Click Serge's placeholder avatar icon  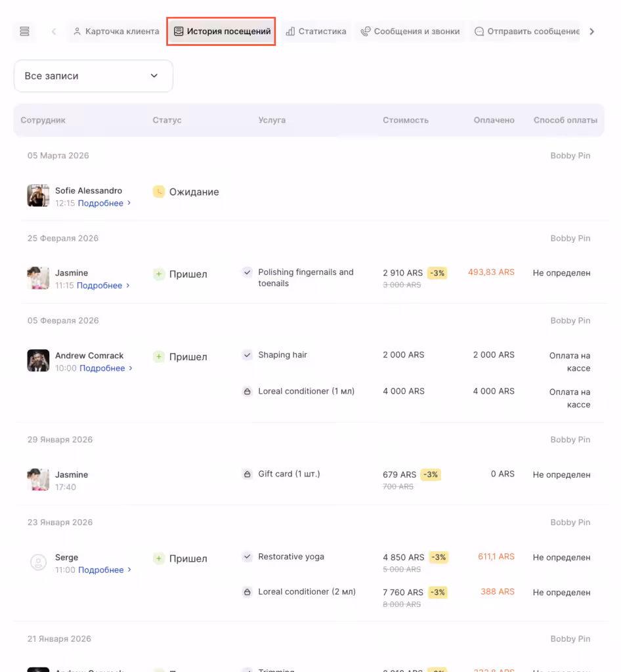coord(38,562)
